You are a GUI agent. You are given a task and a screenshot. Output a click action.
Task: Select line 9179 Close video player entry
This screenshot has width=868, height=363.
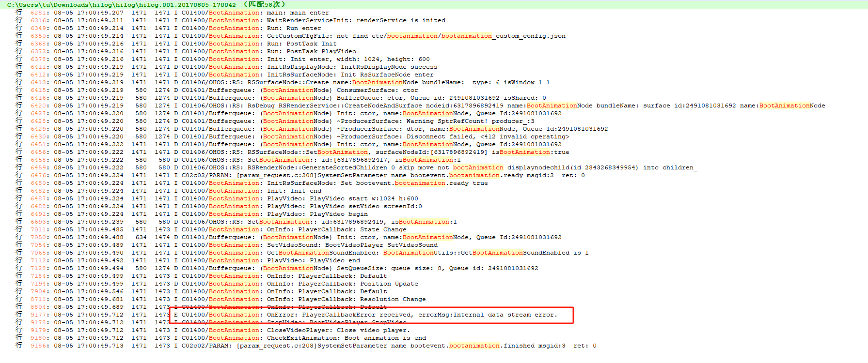[213, 330]
